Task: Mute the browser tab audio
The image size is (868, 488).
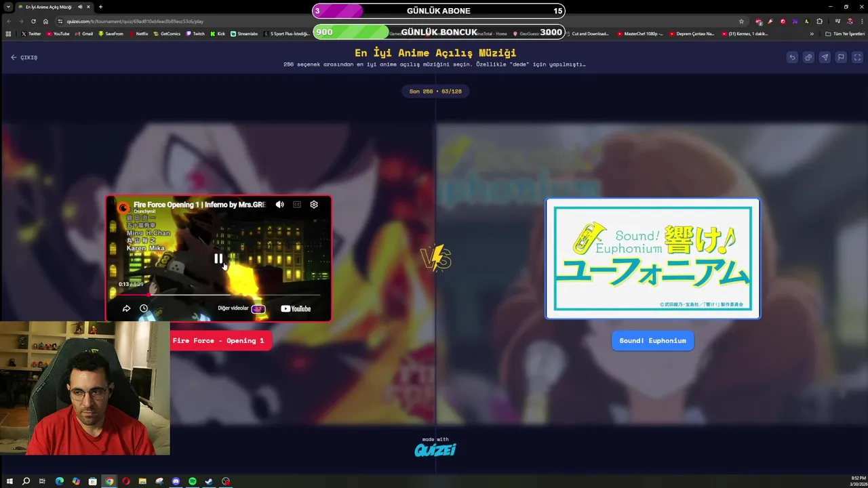Action: pyautogui.click(x=80, y=7)
